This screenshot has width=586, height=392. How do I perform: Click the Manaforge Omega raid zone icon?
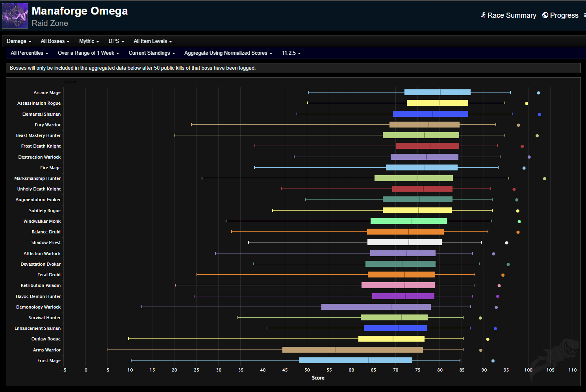15,16
